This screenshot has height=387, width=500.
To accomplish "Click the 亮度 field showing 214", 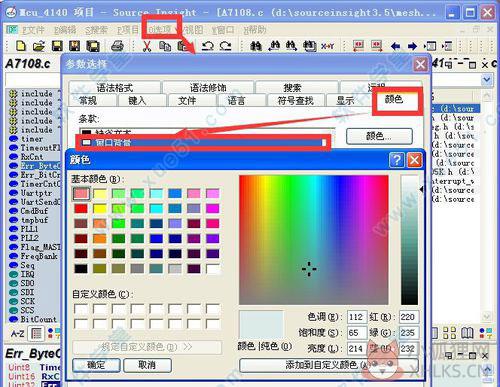I will click(x=356, y=349).
